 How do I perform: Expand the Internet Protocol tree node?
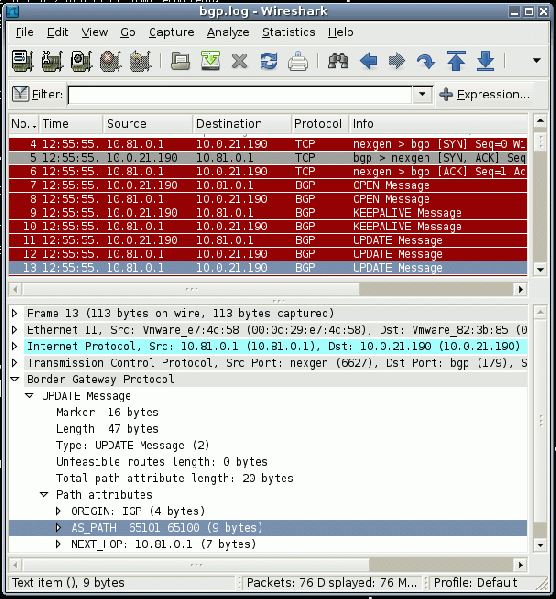[15, 346]
